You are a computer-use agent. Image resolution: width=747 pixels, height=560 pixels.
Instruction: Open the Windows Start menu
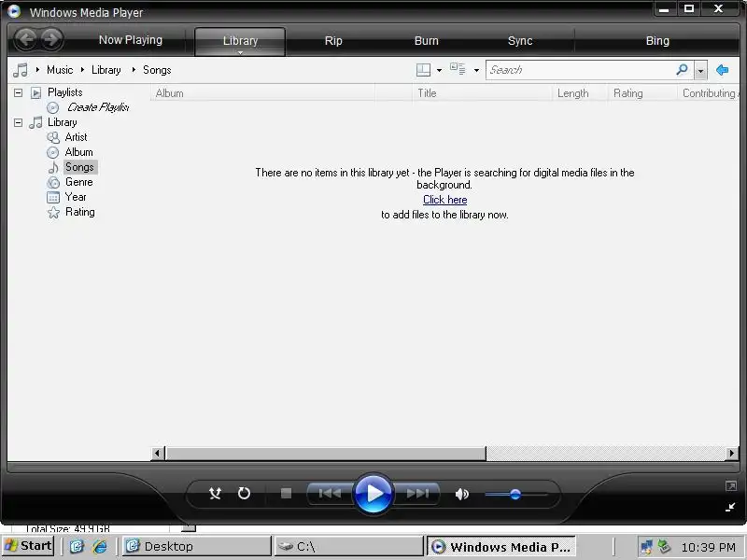28,546
